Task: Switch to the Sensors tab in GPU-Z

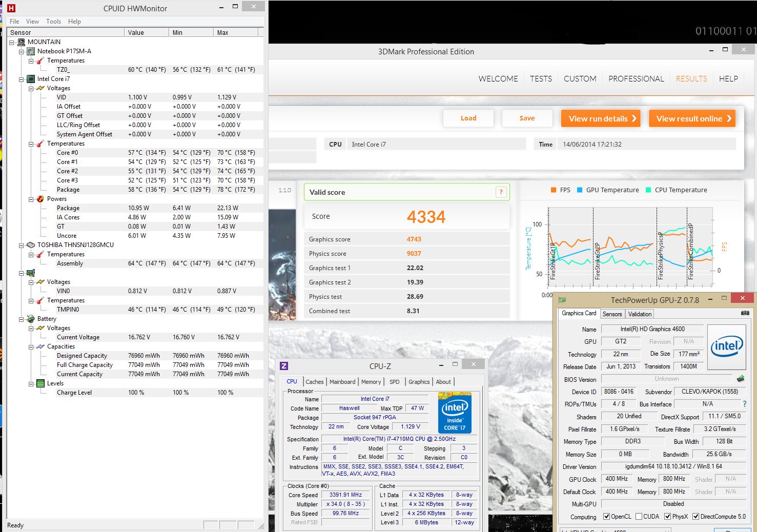Action: tap(612, 314)
